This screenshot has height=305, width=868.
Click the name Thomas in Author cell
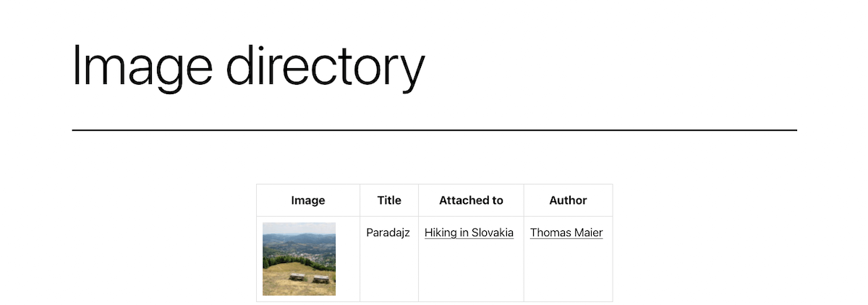coord(549,233)
